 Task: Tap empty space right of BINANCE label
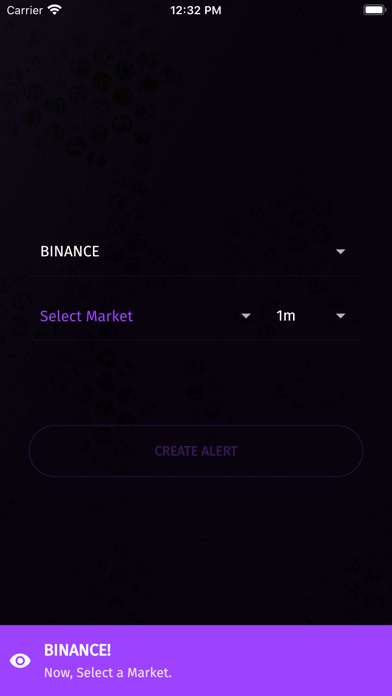point(218,252)
